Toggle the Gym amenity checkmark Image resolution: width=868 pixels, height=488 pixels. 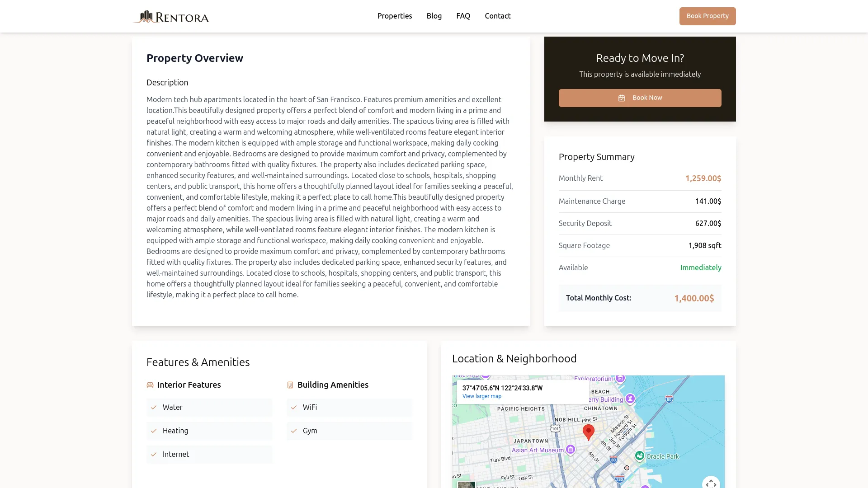click(x=294, y=431)
